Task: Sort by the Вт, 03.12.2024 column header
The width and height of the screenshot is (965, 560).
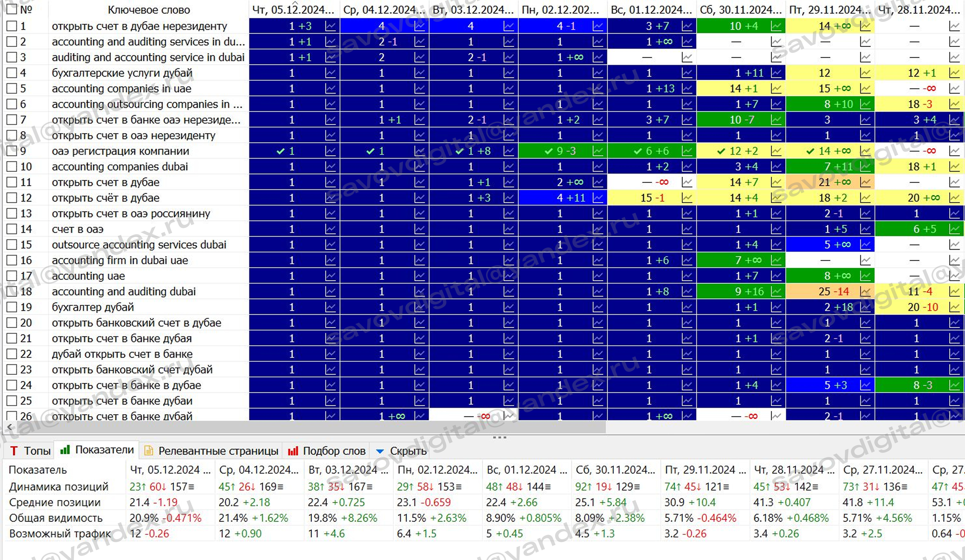Action: [x=473, y=10]
